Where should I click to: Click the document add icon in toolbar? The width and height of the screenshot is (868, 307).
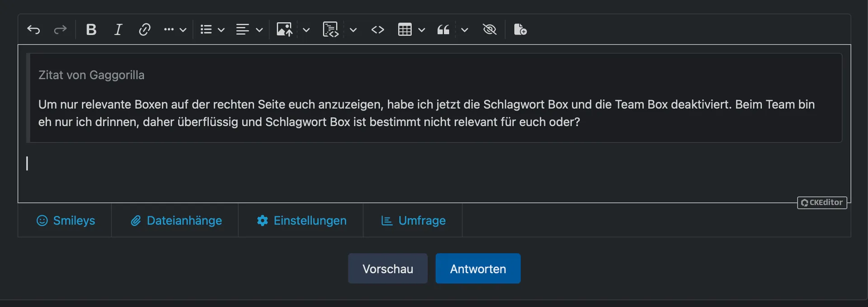click(x=520, y=30)
